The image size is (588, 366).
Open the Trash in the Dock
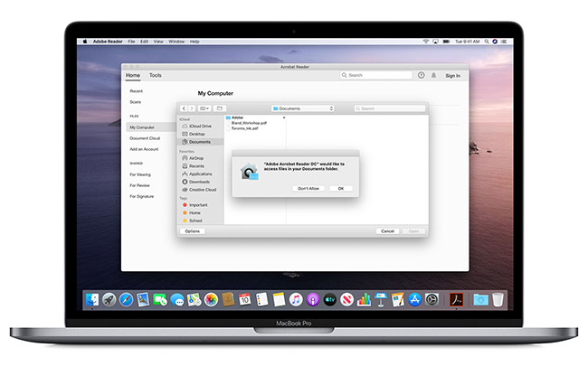click(497, 299)
